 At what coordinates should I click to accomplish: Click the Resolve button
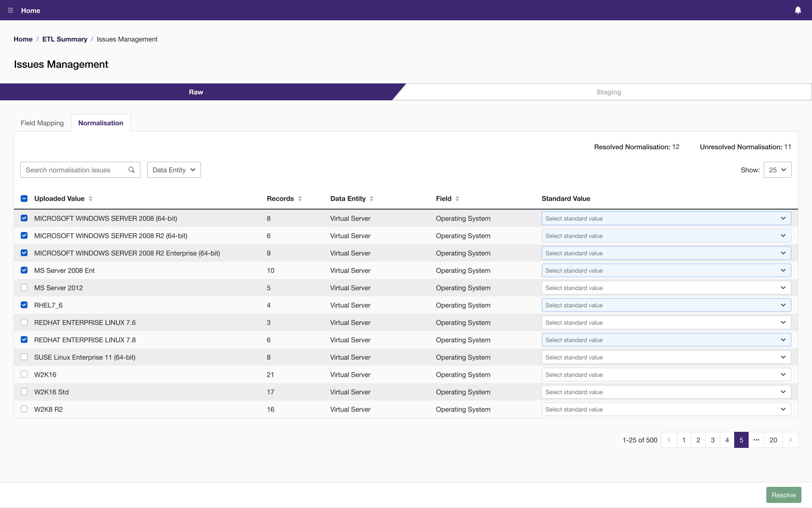click(x=783, y=495)
